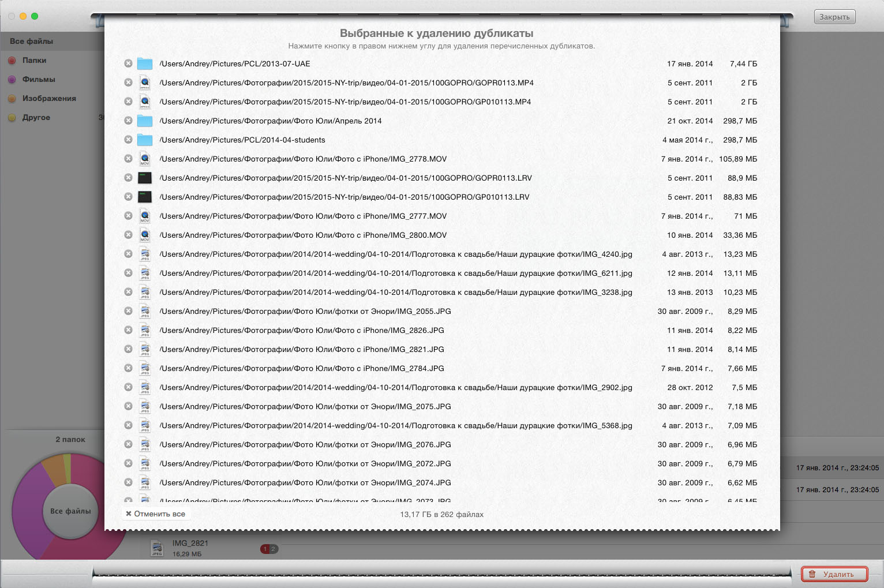The height and width of the screenshot is (588, 884).
Task: Remove IMG_2826.JPG from deletion list
Action: [128, 330]
